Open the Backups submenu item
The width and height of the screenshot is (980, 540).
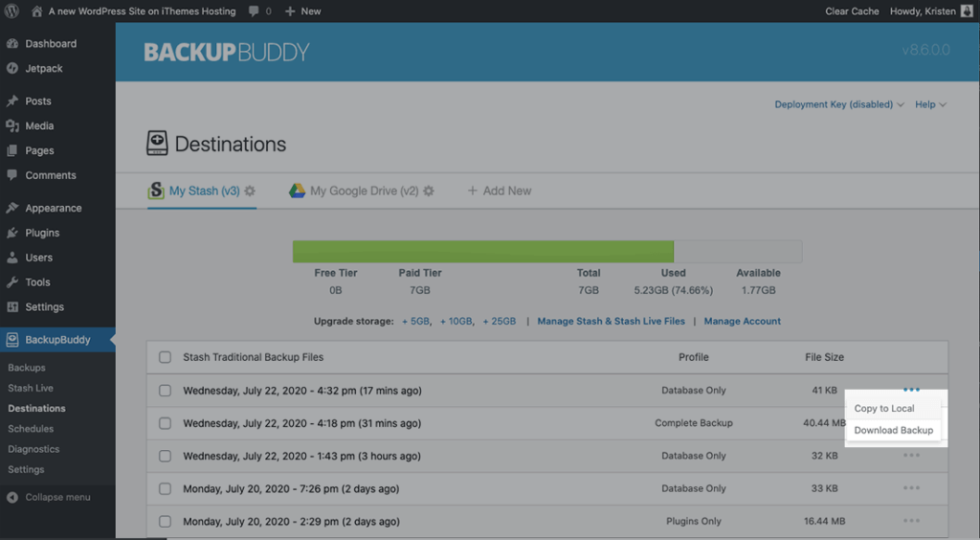[26, 368]
